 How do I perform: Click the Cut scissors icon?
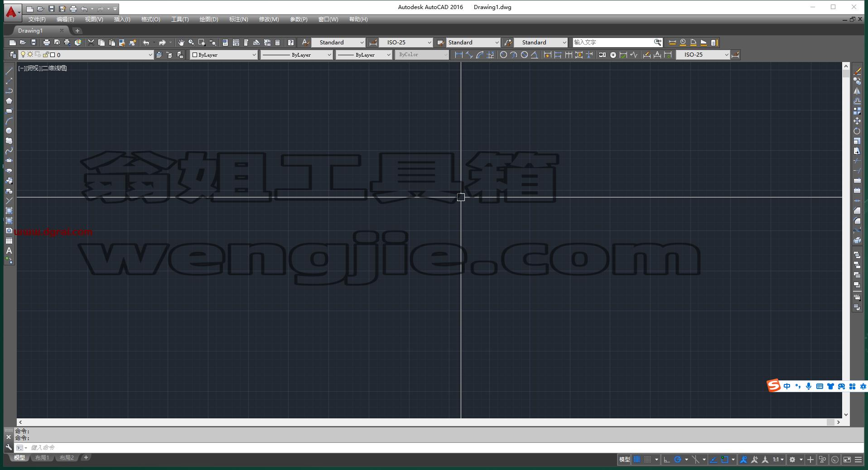[91, 43]
